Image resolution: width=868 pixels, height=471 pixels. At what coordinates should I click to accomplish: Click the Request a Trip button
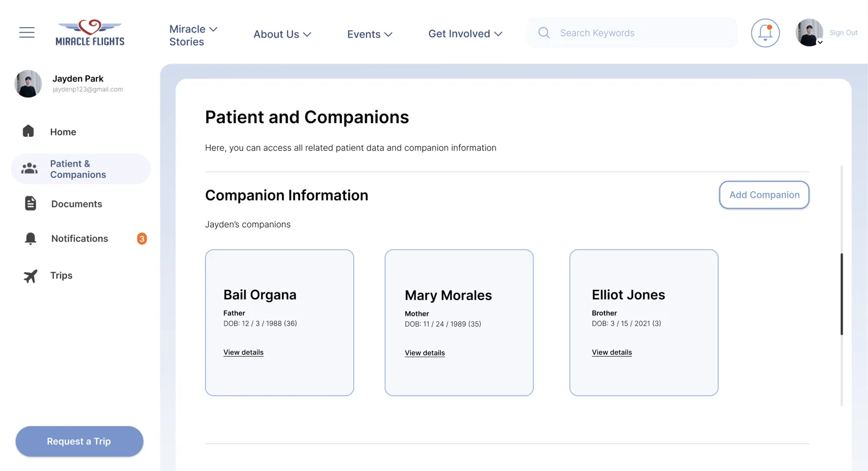point(79,441)
